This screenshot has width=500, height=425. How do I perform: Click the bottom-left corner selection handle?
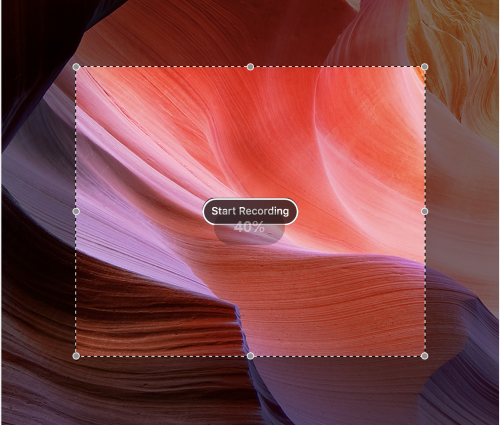click(x=76, y=356)
